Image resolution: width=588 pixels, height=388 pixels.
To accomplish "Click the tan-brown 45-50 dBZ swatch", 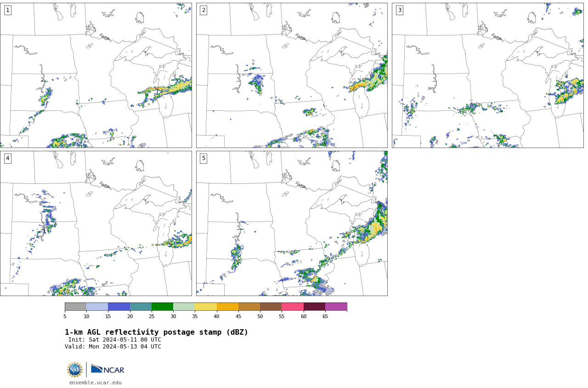I will point(249,307).
